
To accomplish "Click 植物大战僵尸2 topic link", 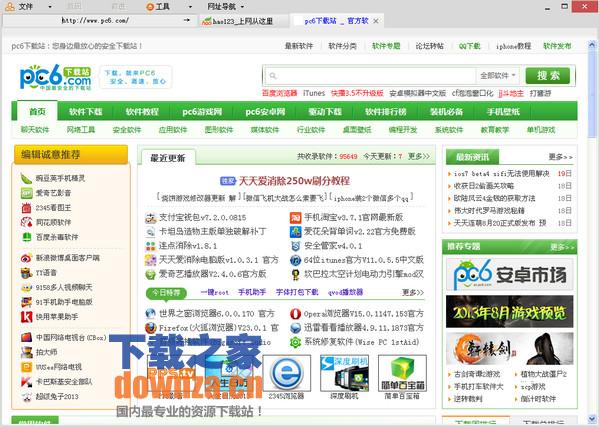I will click(x=544, y=374).
